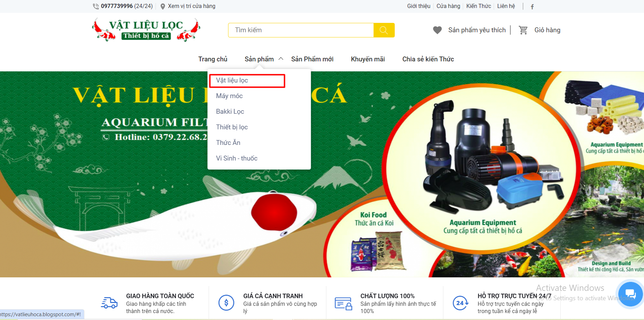Click the yellow search magnifier button

pyautogui.click(x=384, y=30)
